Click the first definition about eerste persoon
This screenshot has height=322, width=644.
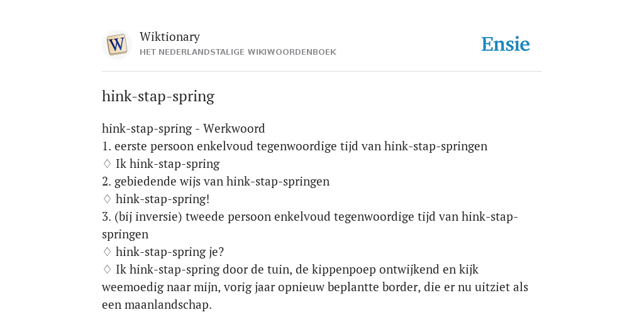pos(294,146)
